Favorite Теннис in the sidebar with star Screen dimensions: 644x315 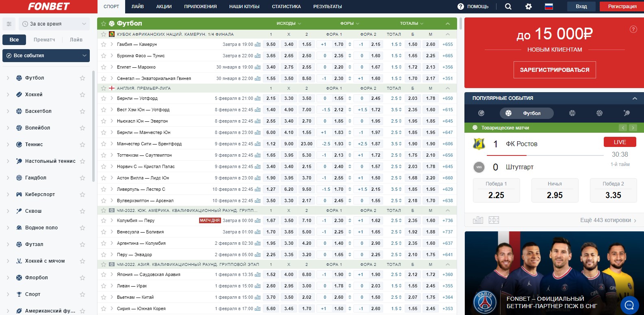click(82, 145)
